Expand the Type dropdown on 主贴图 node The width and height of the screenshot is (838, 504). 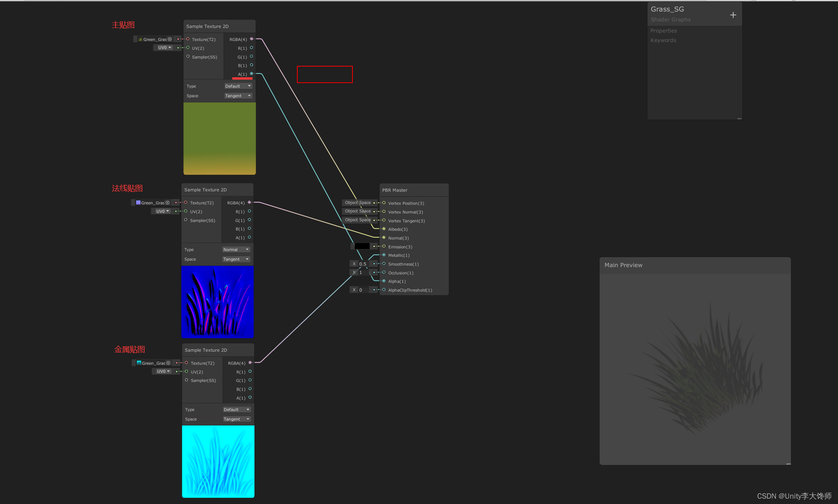click(236, 86)
